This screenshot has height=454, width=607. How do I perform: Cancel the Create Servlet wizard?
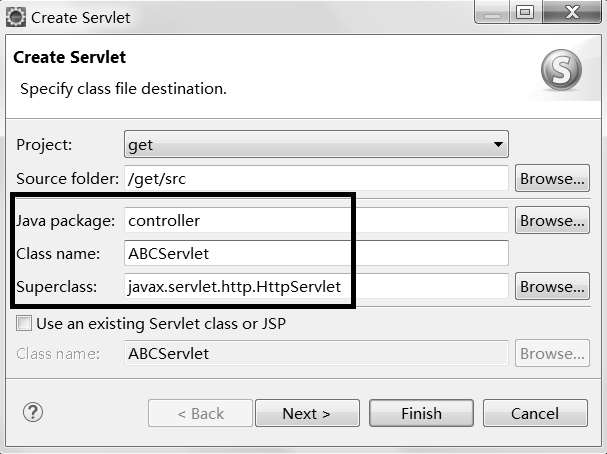tap(534, 413)
